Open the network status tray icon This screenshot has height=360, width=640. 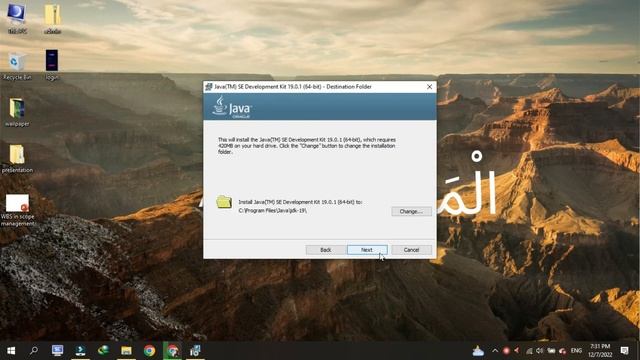529,351
